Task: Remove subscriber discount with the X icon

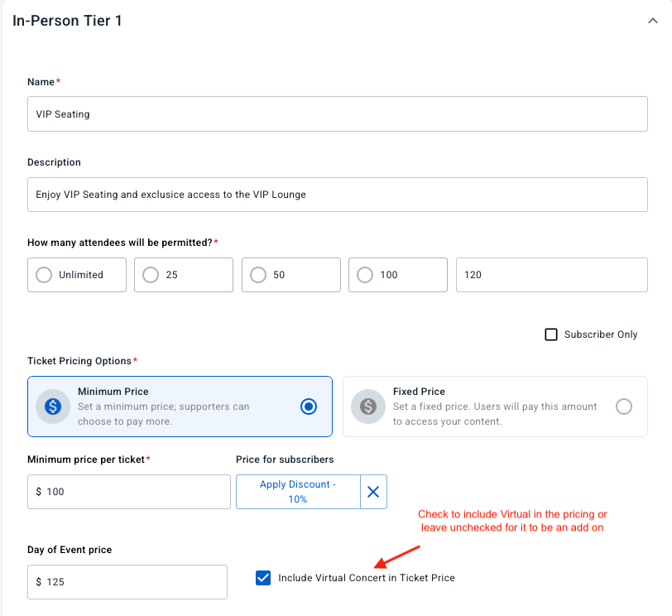Action: click(373, 492)
